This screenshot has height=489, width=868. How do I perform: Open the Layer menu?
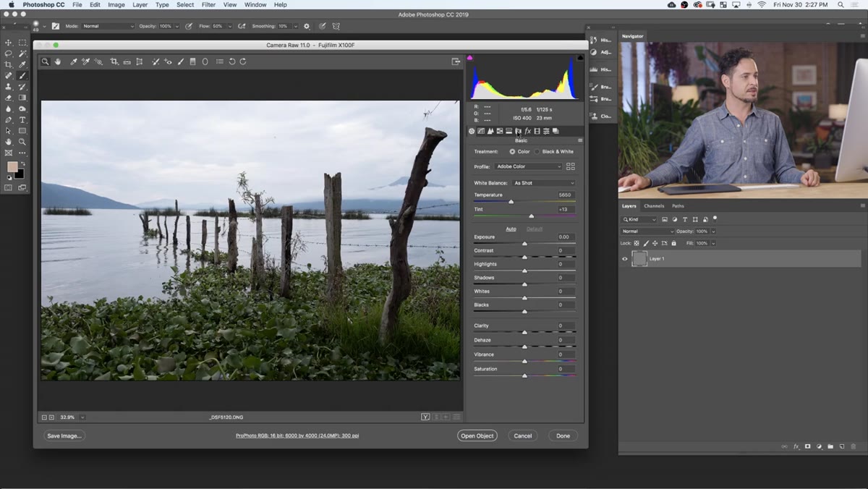point(140,4)
